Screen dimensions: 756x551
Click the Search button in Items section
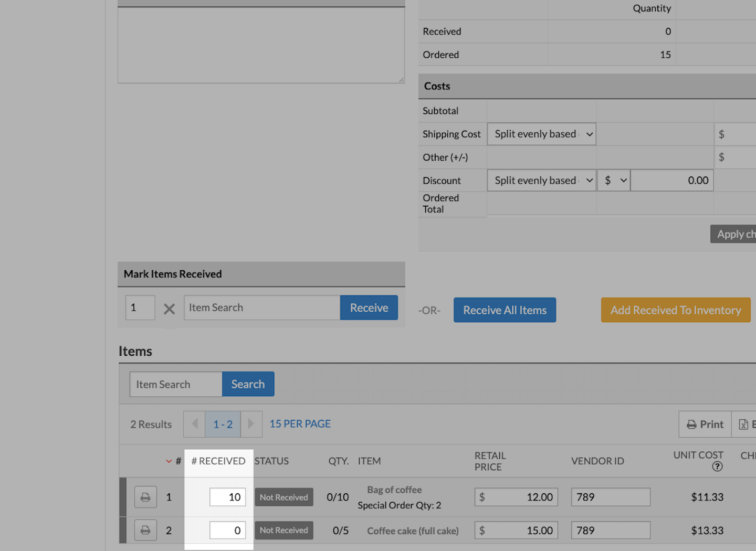tap(248, 384)
